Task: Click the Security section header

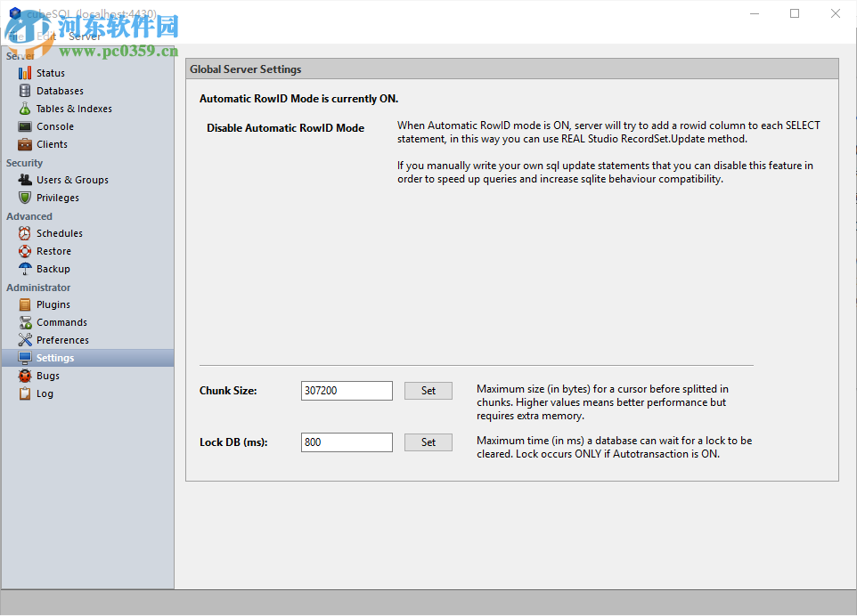Action: click(x=24, y=163)
